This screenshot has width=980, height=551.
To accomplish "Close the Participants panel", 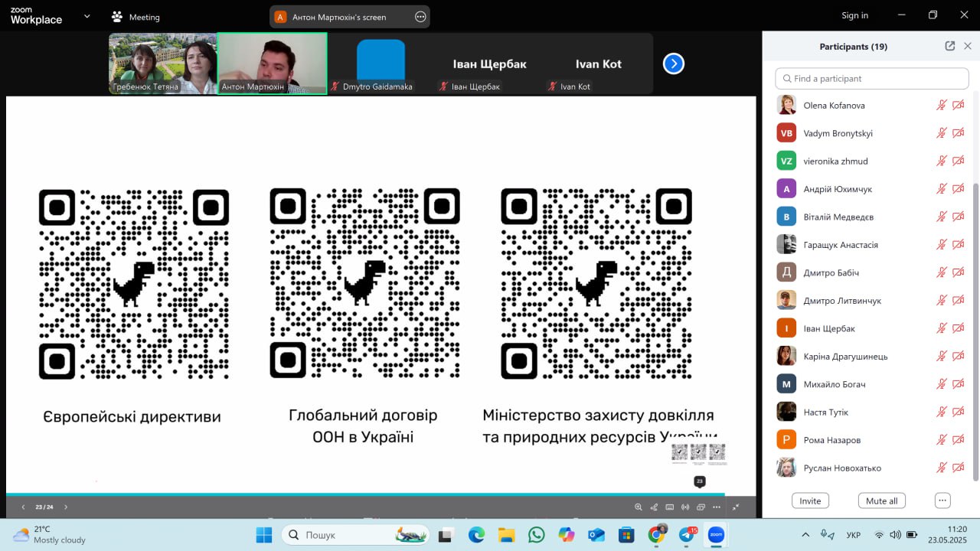I will (968, 46).
